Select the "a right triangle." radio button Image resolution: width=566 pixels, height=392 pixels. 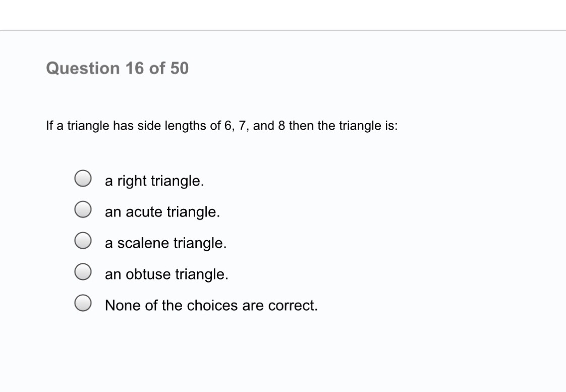click(x=83, y=178)
